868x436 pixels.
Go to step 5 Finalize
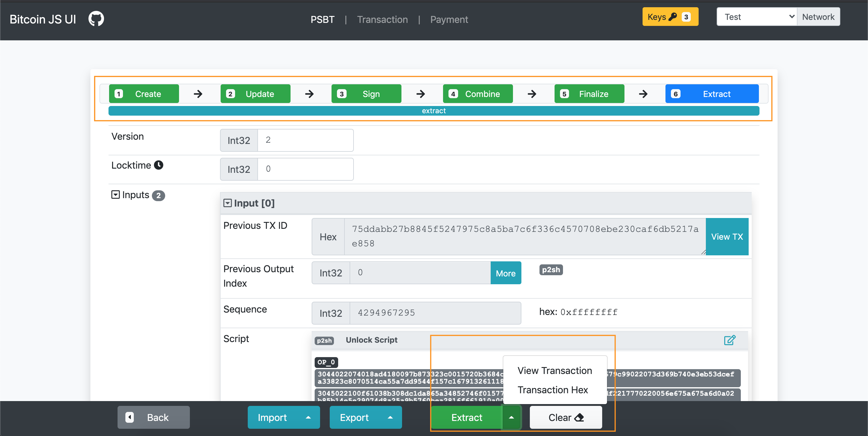pyautogui.click(x=589, y=94)
